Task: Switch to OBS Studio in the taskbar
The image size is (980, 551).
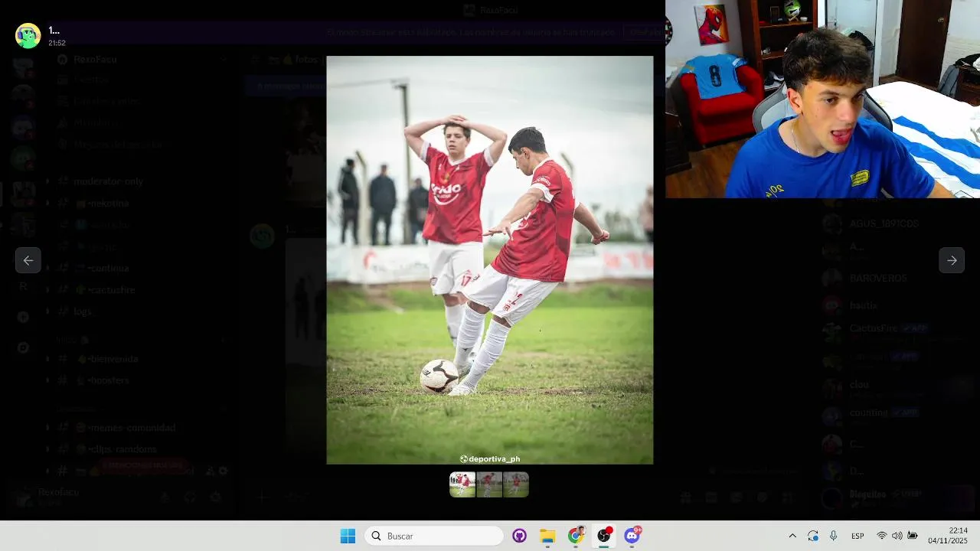Action: click(x=604, y=536)
